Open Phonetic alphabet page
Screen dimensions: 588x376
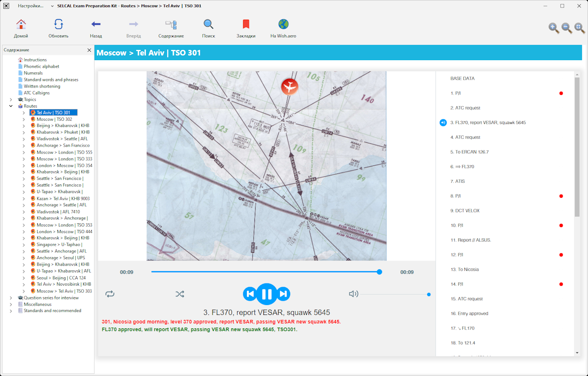click(41, 66)
